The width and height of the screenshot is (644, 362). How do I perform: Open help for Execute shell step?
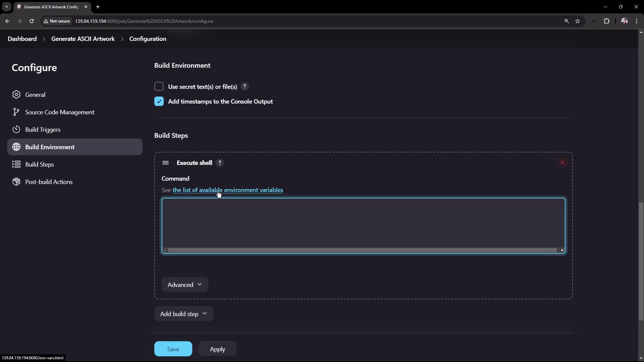(x=220, y=163)
